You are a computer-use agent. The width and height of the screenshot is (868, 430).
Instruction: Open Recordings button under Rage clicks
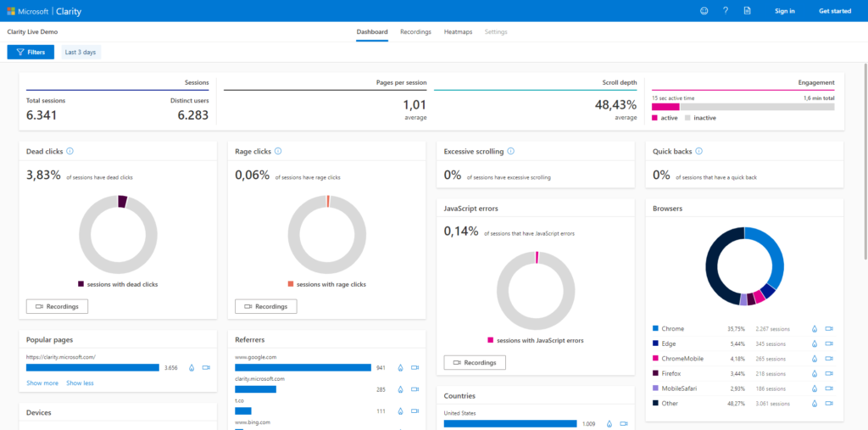coord(265,306)
